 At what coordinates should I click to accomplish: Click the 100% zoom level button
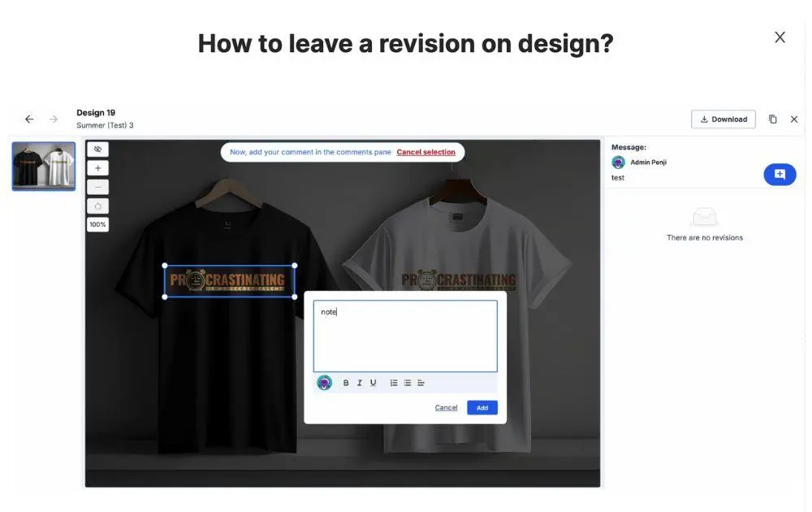[x=97, y=224]
